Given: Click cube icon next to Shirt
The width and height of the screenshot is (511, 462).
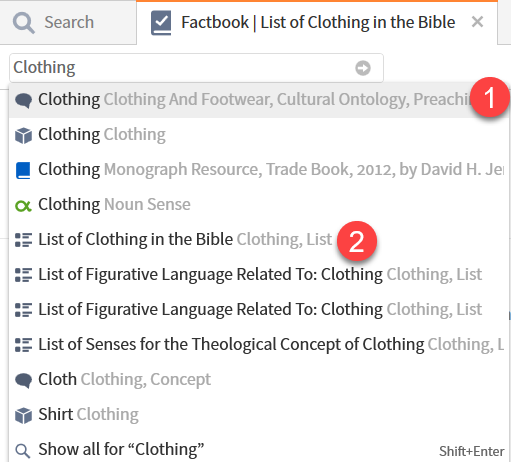Looking at the screenshot, I should [23, 415].
